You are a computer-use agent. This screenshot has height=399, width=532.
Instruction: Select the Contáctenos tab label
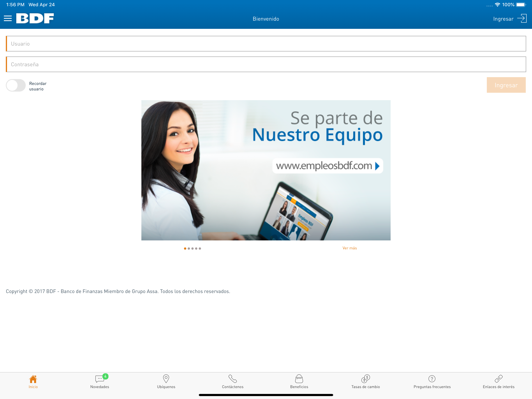pos(233,387)
